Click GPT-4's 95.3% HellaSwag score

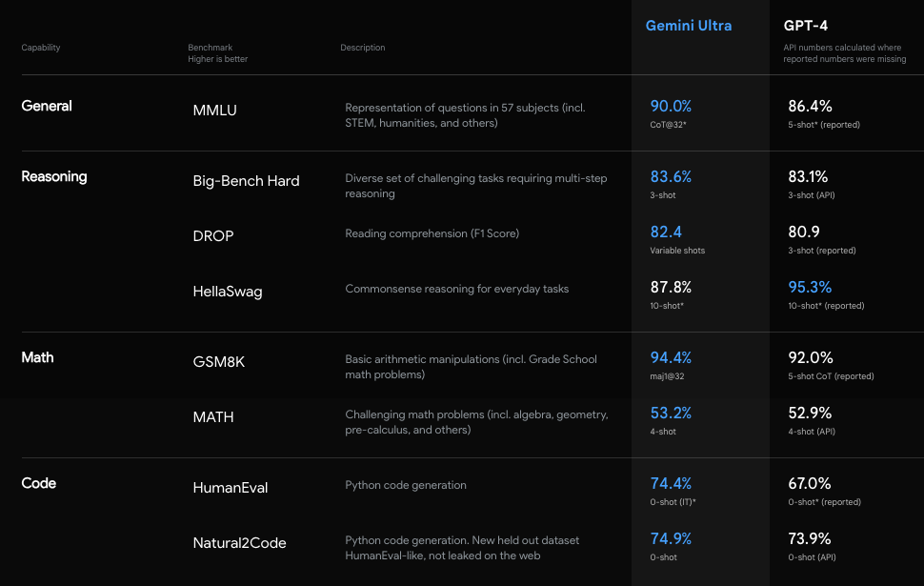[x=810, y=287]
